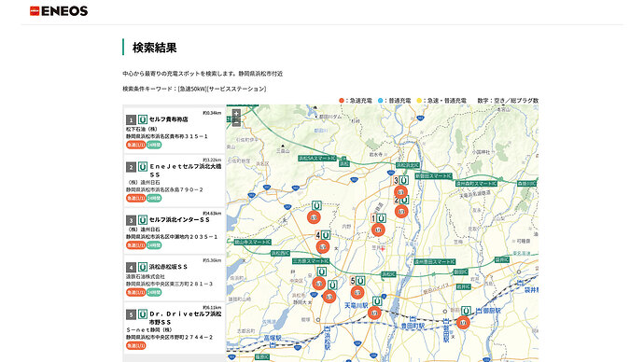Click the numbered 3 station flag on the map

coord(401,181)
